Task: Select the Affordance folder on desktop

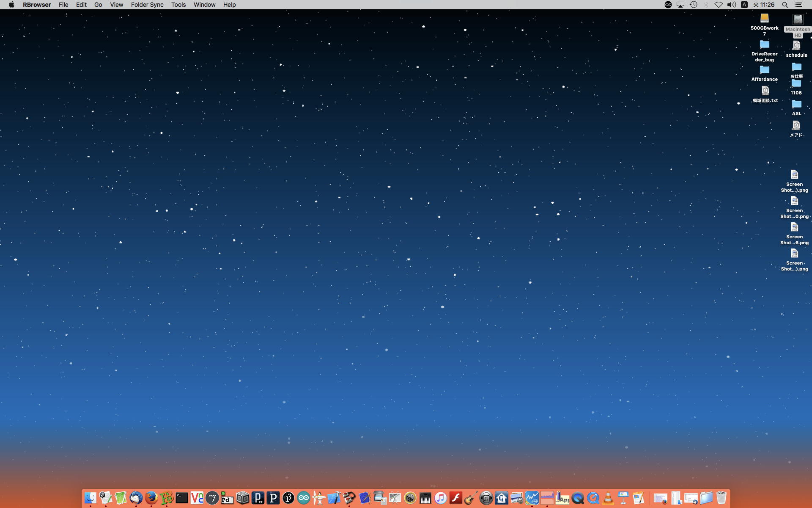Action: tap(764, 70)
